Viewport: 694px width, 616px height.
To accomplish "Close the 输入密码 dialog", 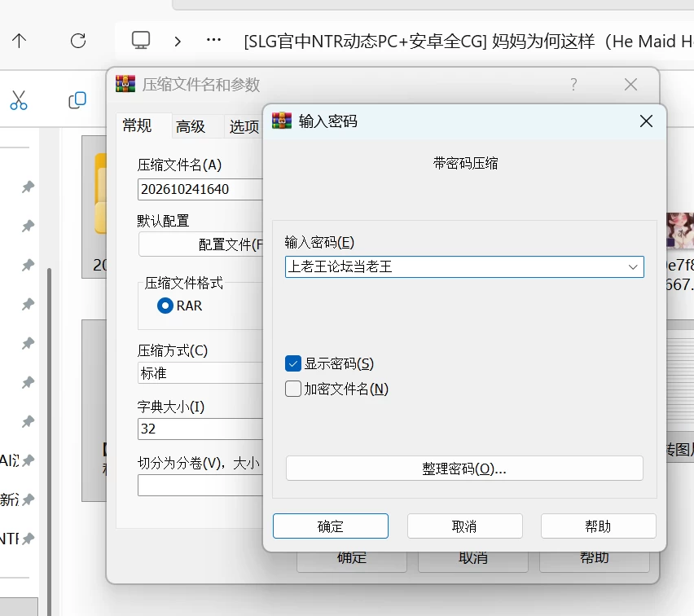I will 646,121.
